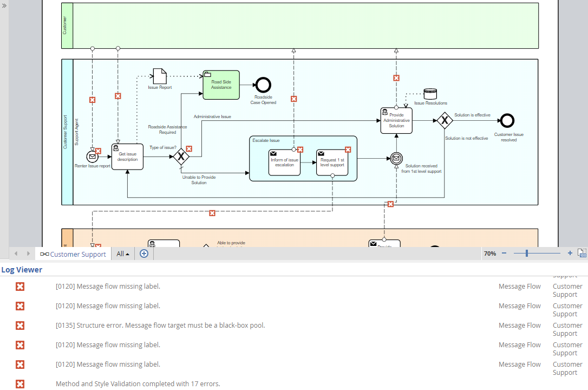Click the Solution received message event
Image resolution: width=588 pixels, height=390 pixels.
point(396,158)
